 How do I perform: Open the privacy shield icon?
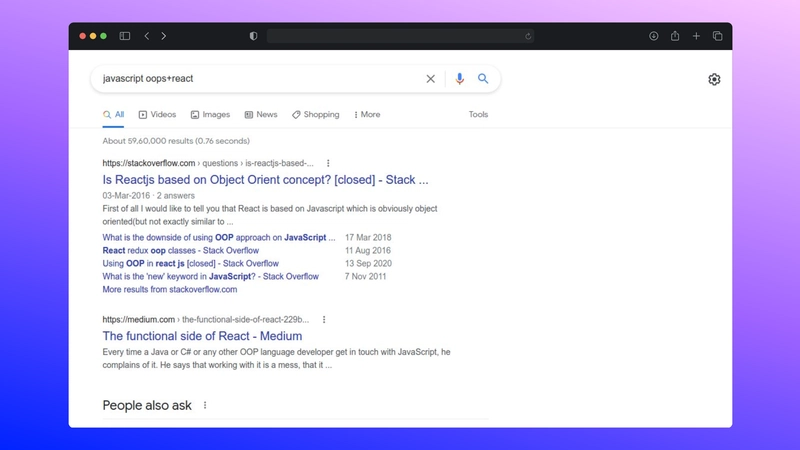(x=253, y=36)
